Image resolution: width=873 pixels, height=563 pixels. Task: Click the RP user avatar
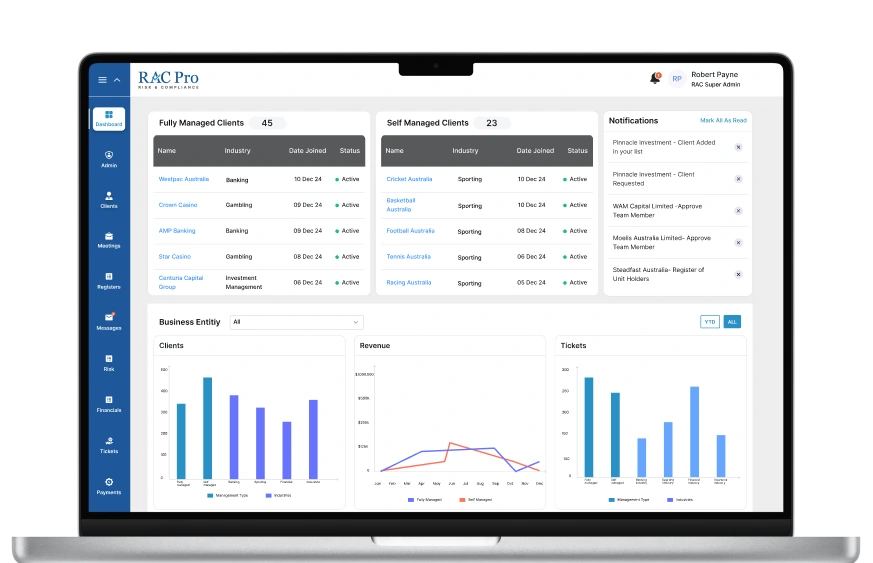coord(676,79)
